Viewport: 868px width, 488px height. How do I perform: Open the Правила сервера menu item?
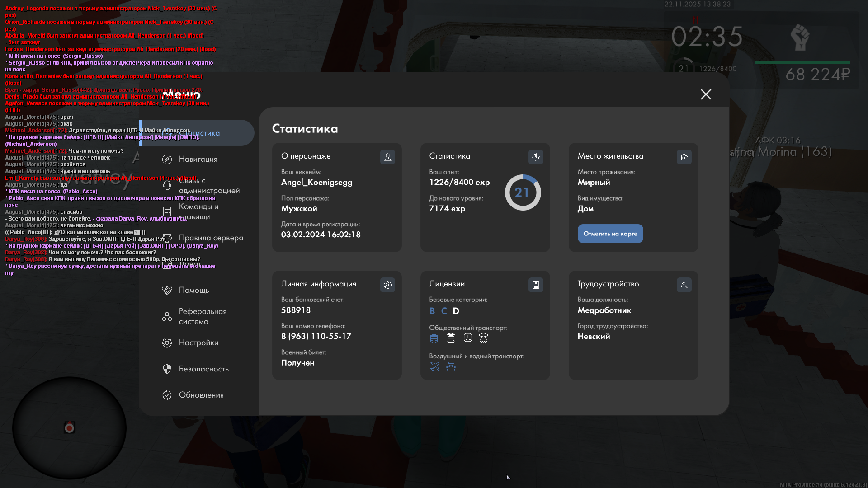tap(211, 238)
